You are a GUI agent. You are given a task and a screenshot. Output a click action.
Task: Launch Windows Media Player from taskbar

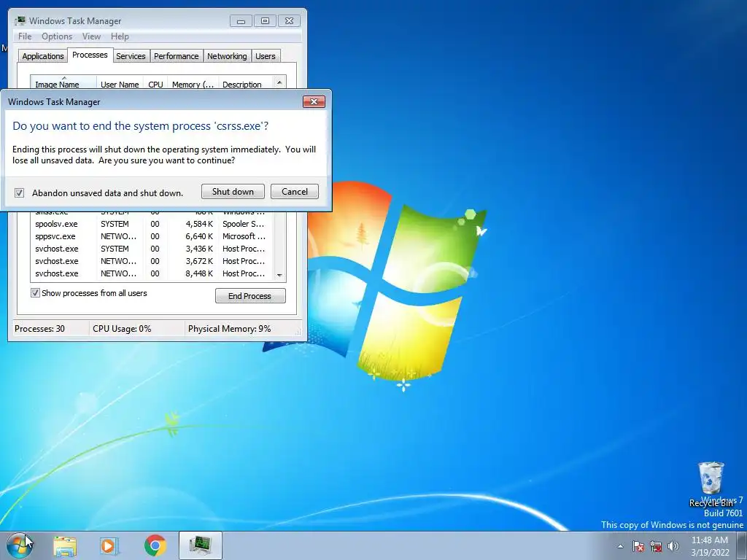tap(109, 545)
